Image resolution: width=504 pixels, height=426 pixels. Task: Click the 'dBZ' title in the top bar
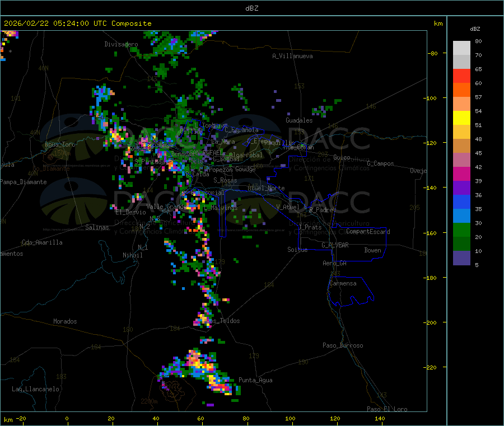251,8
